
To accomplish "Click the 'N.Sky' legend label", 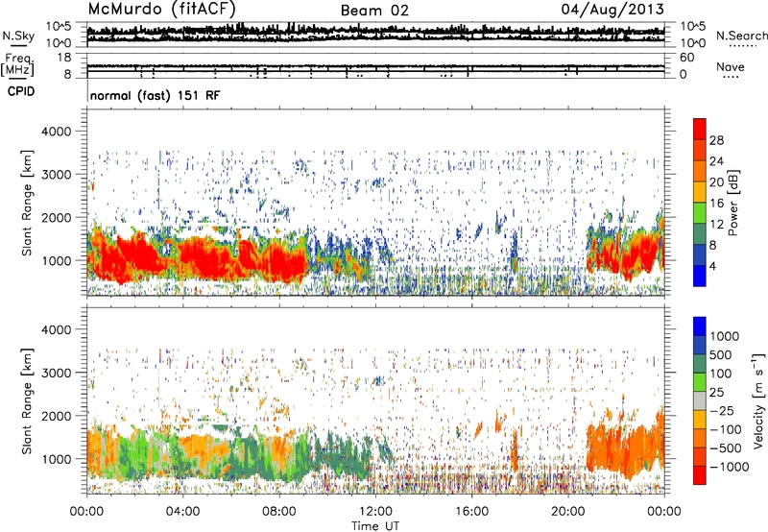I will click(x=18, y=36).
